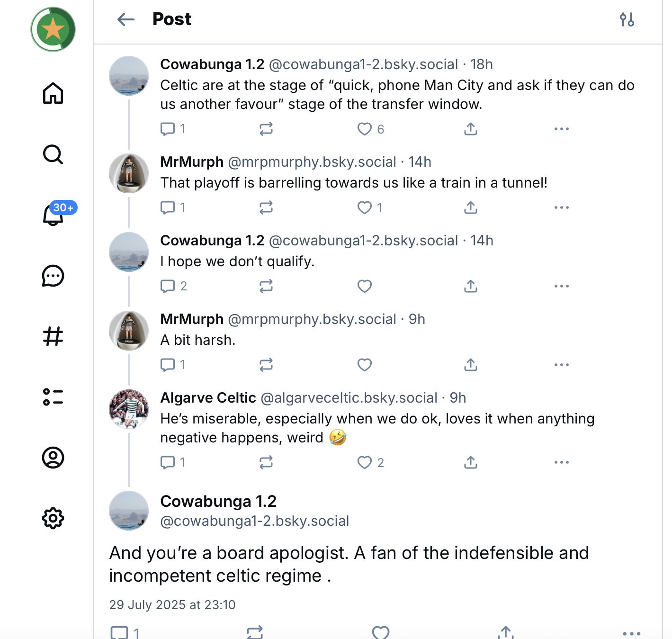This screenshot has height=639, width=672.
Task: Open thread preferences settings icon
Action: (627, 19)
